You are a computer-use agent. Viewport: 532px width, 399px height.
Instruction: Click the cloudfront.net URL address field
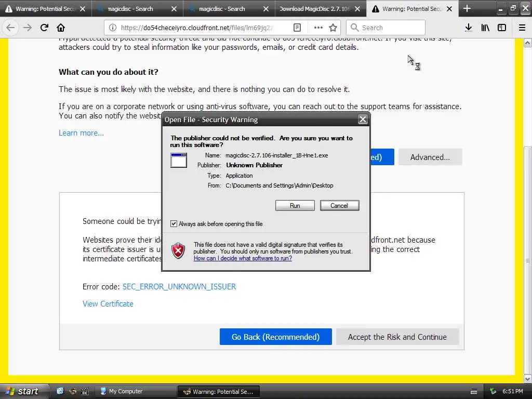tap(197, 28)
